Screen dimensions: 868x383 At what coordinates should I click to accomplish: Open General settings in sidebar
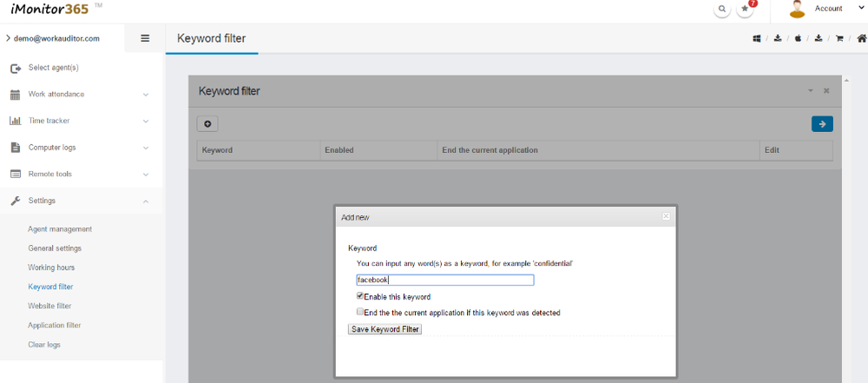point(55,248)
